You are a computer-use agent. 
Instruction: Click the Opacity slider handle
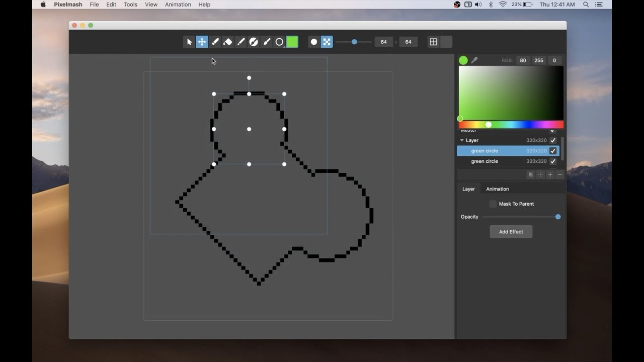click(x=558, y=217)
